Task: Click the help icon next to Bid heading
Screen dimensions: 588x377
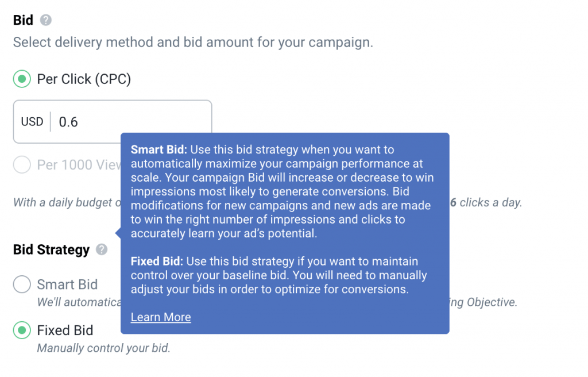Action: [46, 21]
